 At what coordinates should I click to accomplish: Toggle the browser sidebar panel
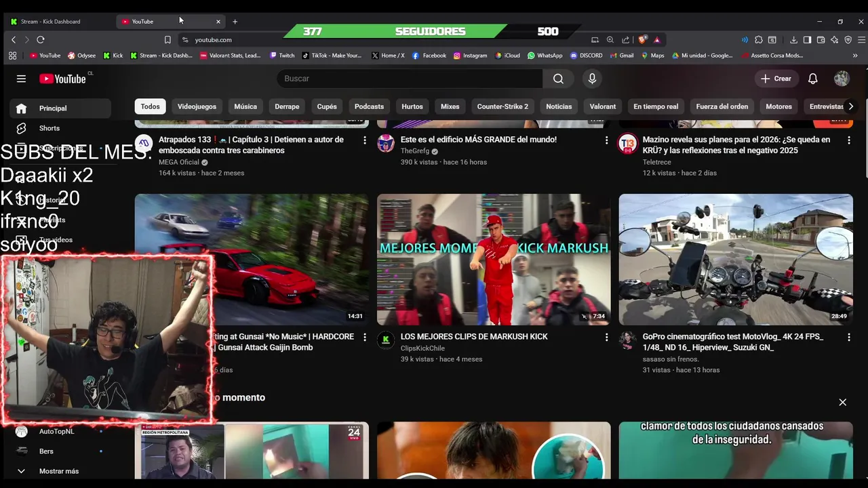coord(807,40)
